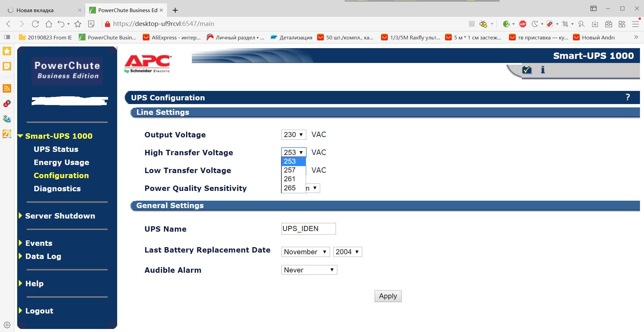Screen dimensions: 644x332
Task: Toggle the bookmarks bar sidebar panel icon
Action: pyautogui.click(x=7, y=37)
